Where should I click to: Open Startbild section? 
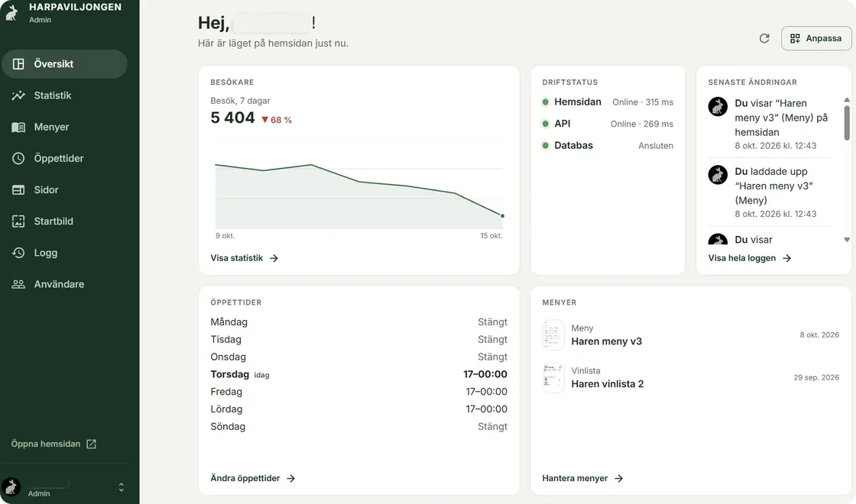point(64,221)
